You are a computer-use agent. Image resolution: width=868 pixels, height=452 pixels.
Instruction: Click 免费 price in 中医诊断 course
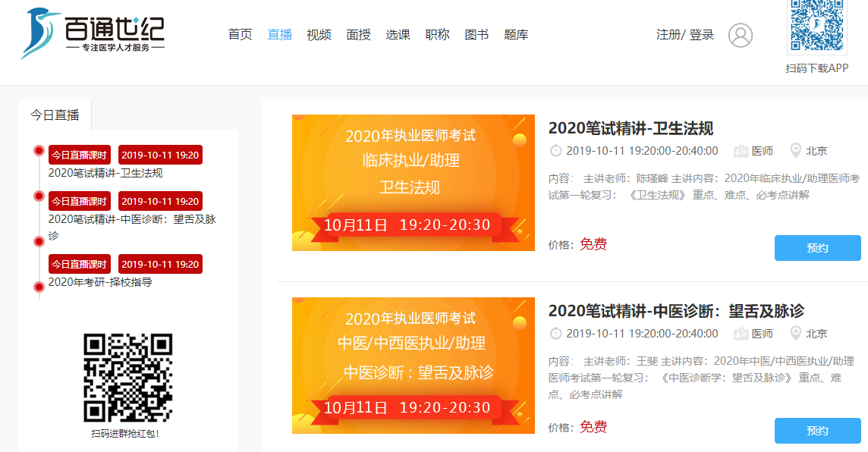coord(593,427)
